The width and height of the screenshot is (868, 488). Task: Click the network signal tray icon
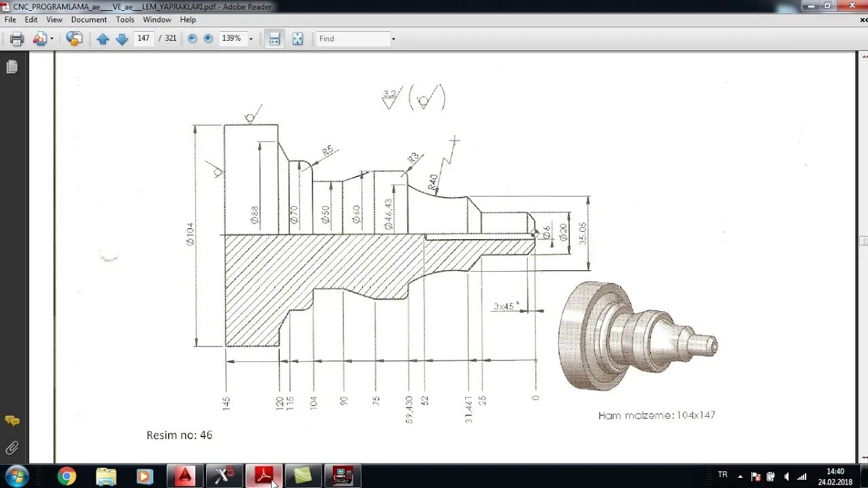click(802, 476)
